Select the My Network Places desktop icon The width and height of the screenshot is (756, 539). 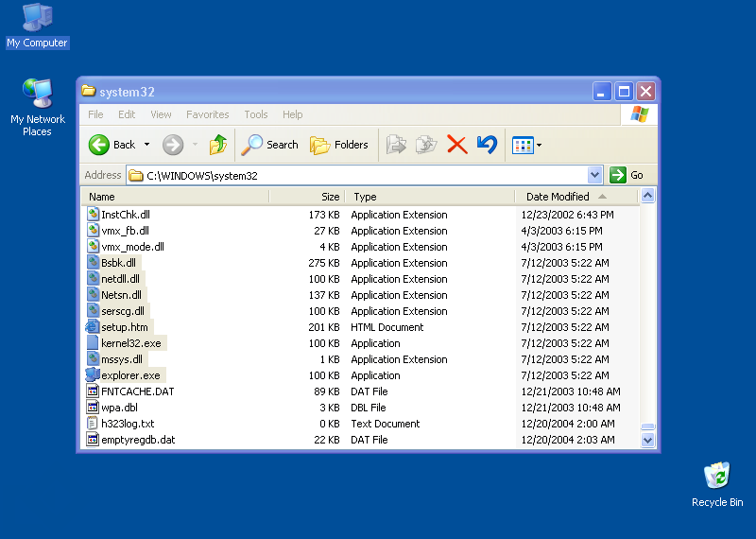37,107
